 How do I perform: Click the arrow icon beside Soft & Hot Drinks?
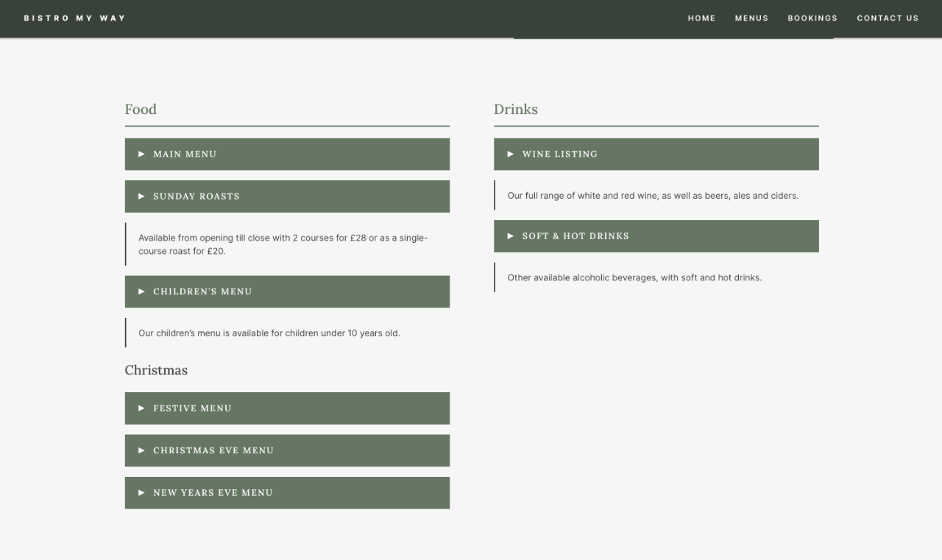(x=511, y=236)
